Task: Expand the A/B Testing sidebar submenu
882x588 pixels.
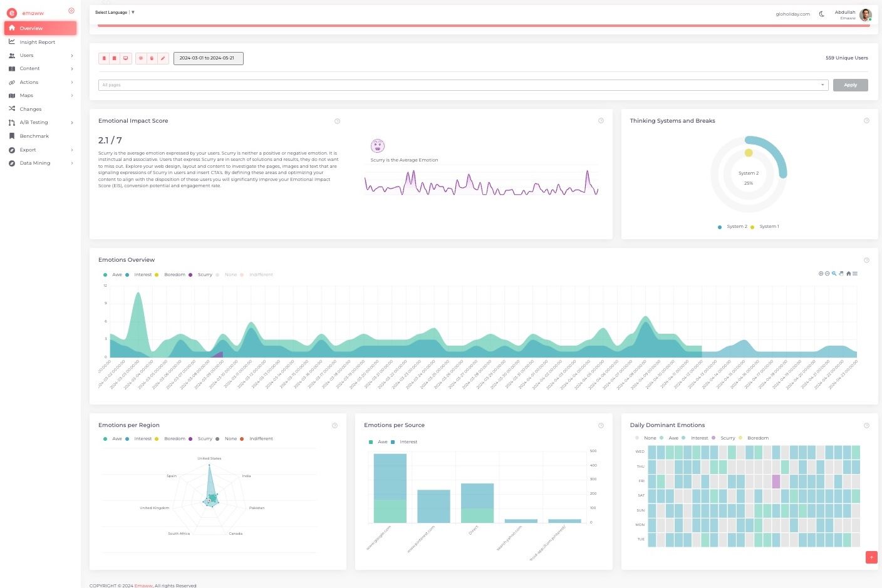Action: click(x=41, y=123)
